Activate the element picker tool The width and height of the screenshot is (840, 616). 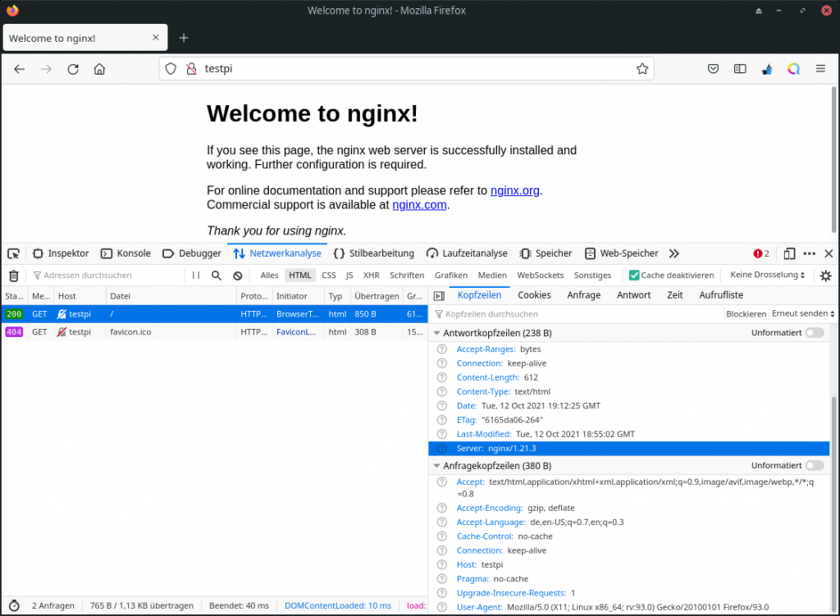pos(13,253)
